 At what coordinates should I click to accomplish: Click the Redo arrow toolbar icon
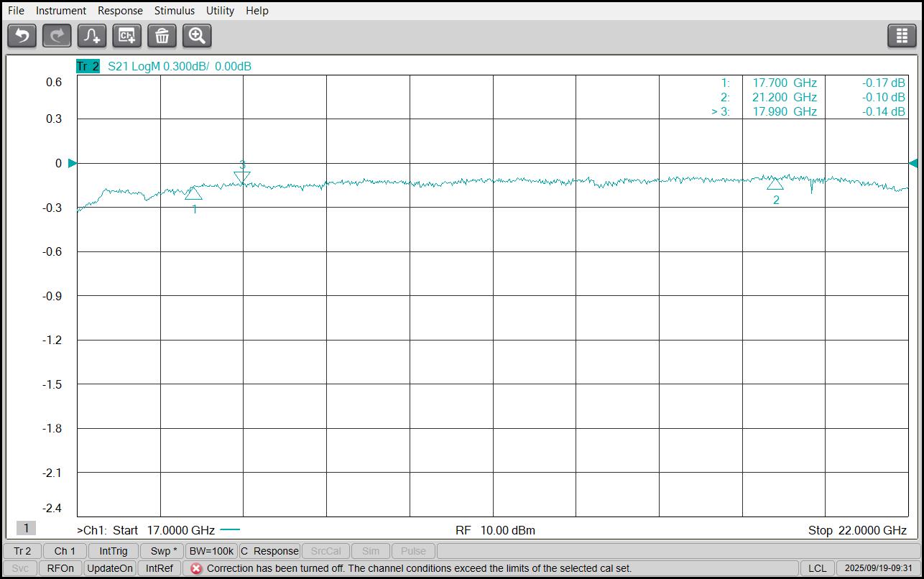57,35
